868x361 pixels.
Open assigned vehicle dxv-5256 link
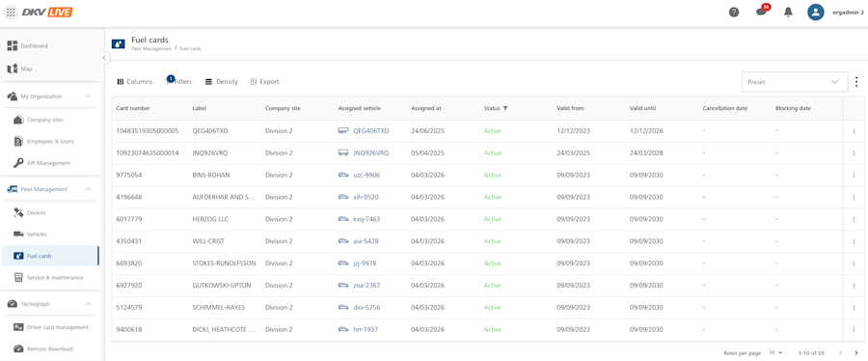[366, 308]
